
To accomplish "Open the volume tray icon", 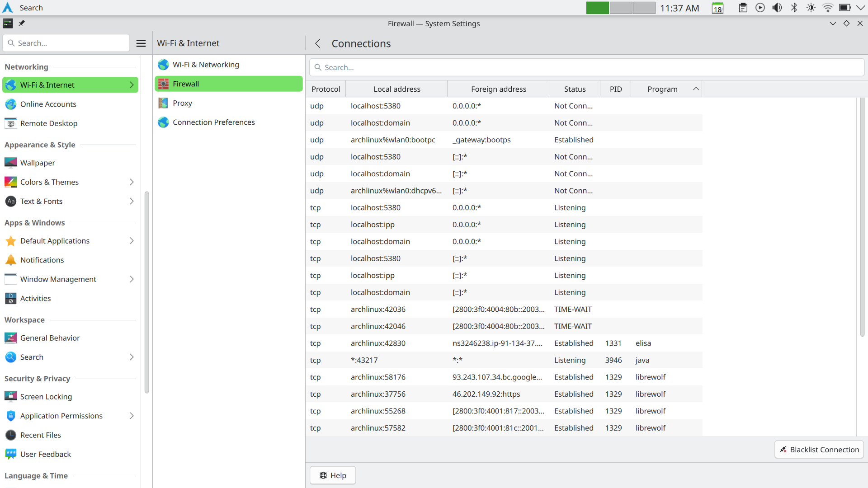I will coord(777,8).
